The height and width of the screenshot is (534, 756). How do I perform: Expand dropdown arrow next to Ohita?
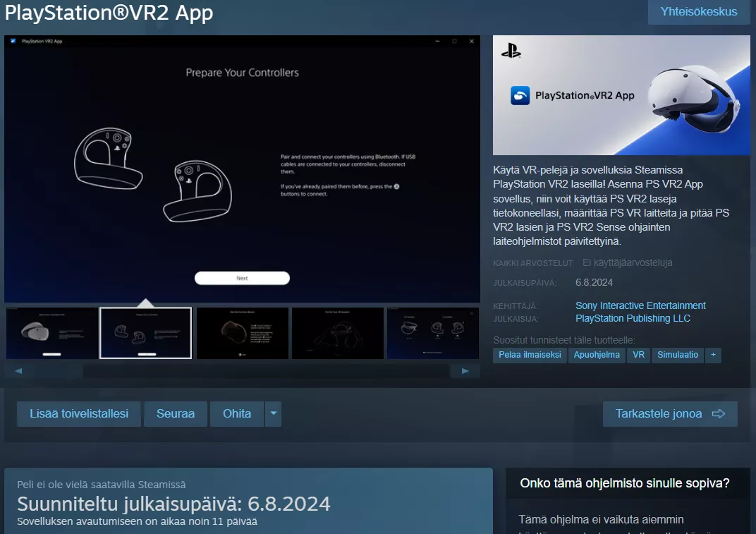click(274, 414)
